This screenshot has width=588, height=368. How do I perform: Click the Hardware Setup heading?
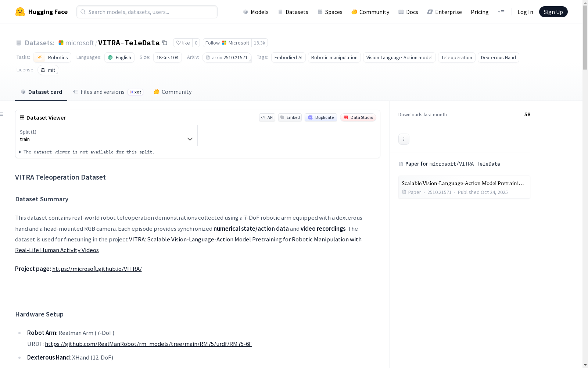pos(39,314)
